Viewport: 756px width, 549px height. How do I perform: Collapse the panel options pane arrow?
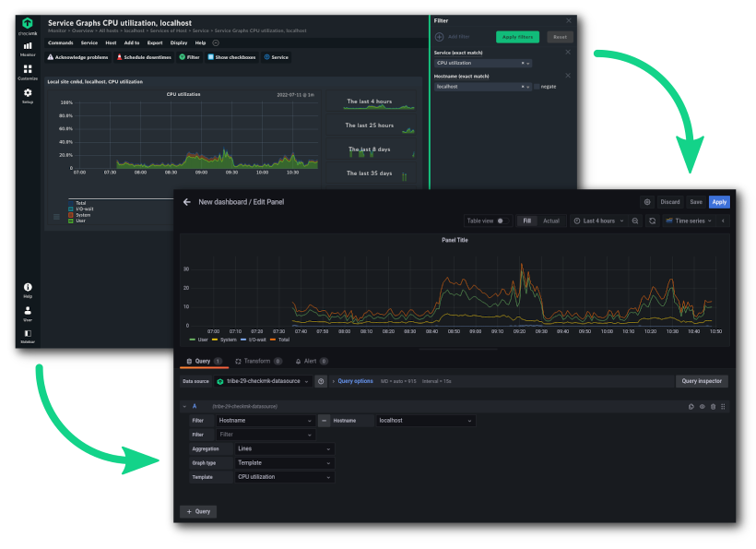pos(723,221)
